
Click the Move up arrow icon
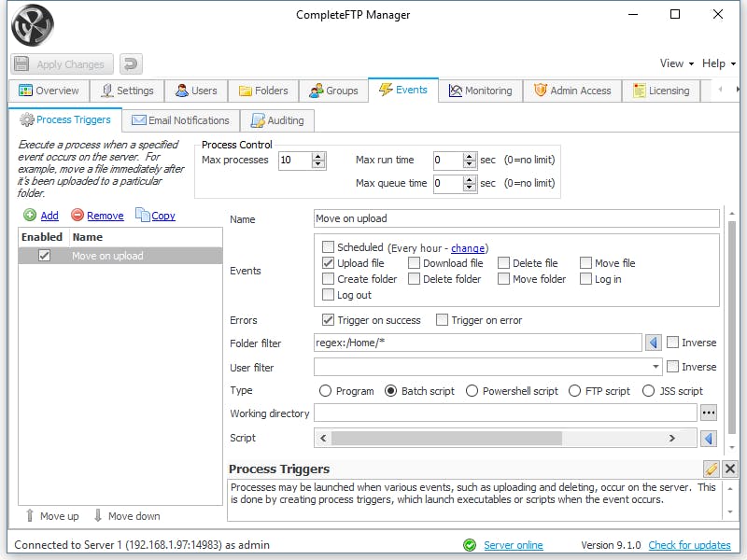(30, 516)
